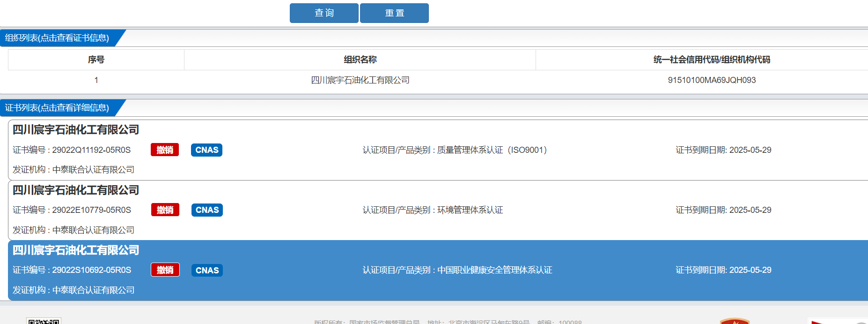This screenshot has width=868, height=324.
Task: Select the 组织列表 section header tab
Action: pos(57,38)
